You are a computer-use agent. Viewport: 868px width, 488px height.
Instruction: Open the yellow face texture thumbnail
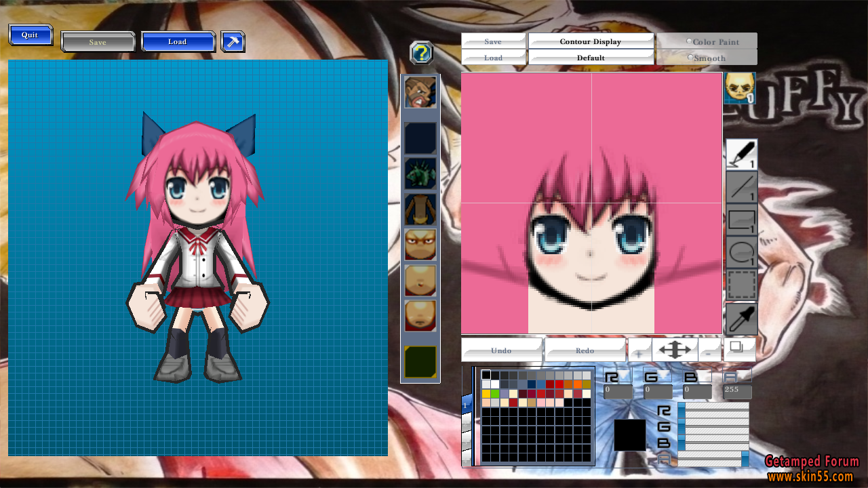click(x=740, y=89)
